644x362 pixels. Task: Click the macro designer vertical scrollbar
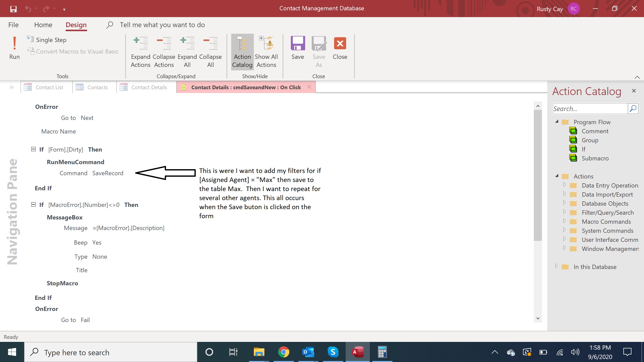(x=538, y=176)
